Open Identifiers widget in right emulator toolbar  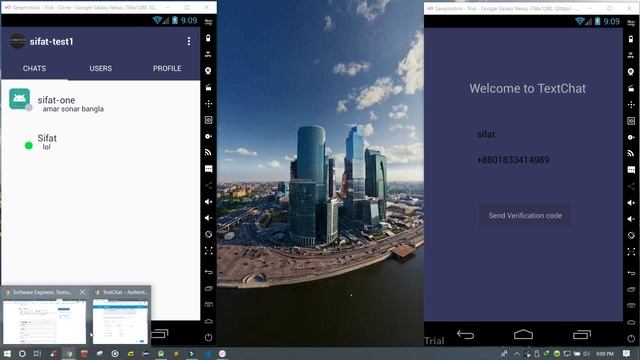[631, 121]
